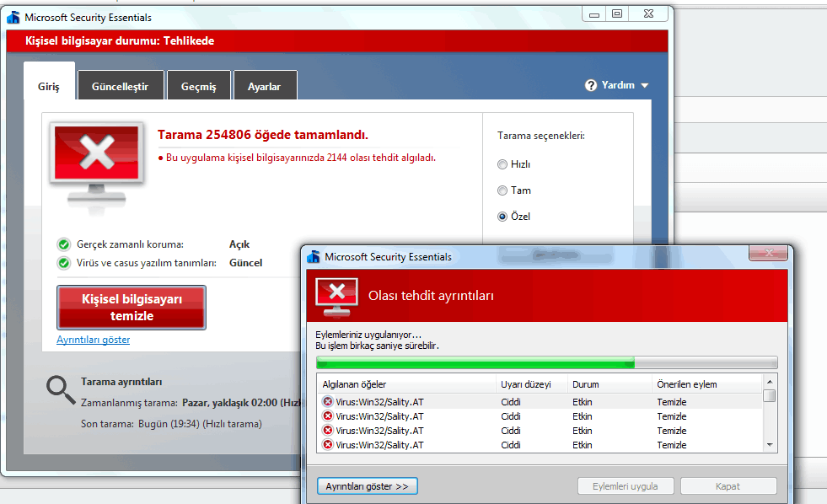Close the Olası tehdit ayrıntıları dialog
827x504 pixels.
point(769,253)
